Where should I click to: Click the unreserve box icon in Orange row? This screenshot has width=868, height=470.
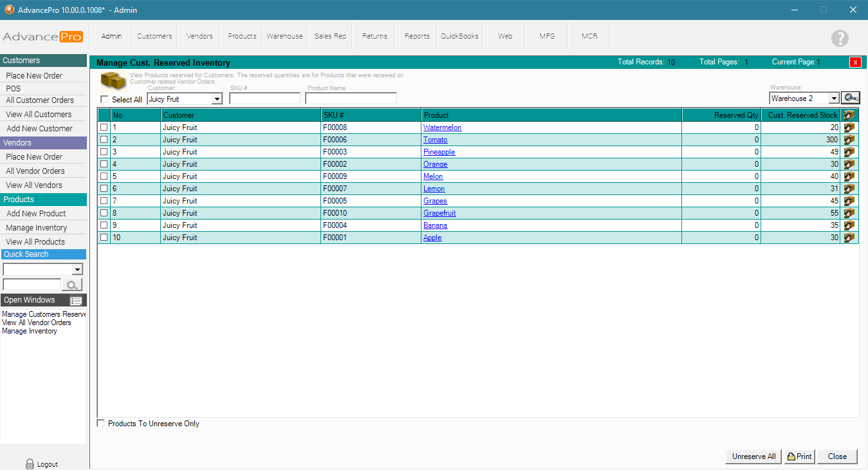pos(849,164)
